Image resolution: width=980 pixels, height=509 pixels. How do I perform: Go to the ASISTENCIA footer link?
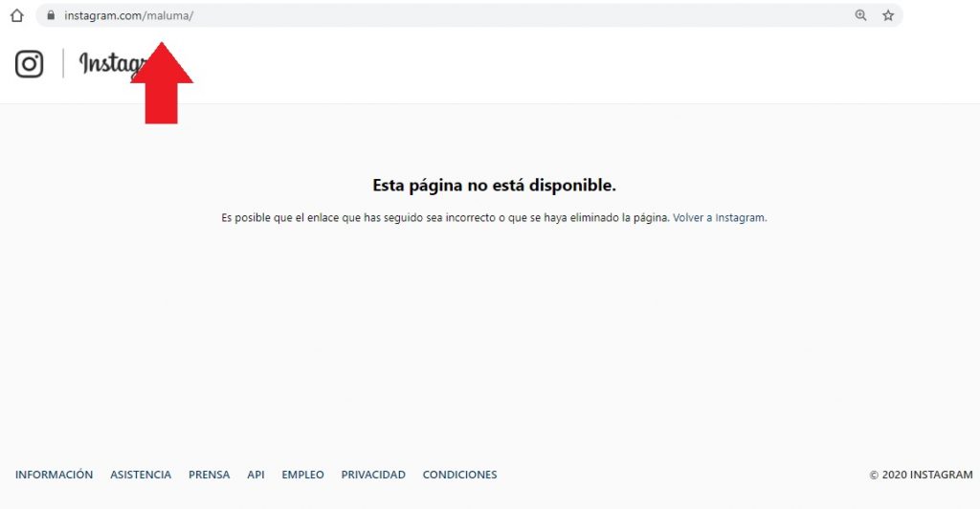click(x=141, y=475)
